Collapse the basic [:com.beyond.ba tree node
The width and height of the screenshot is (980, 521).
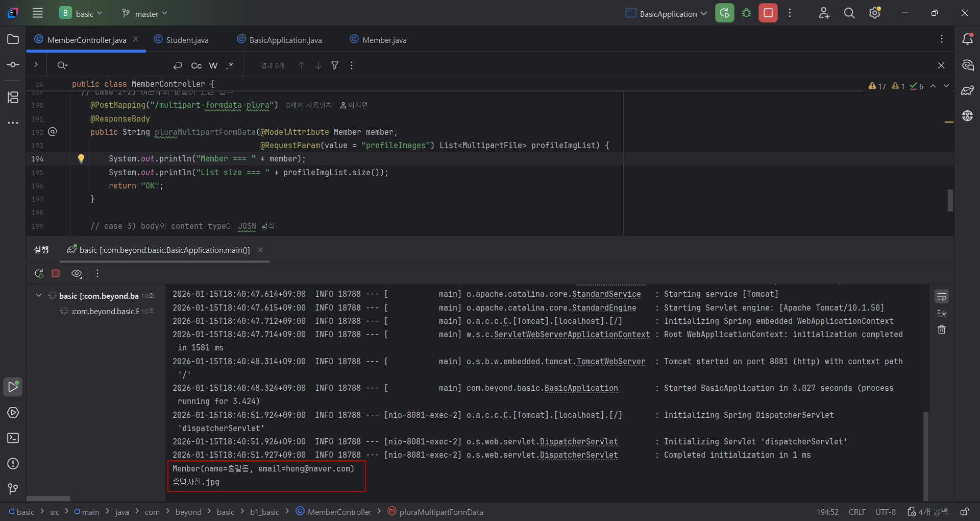39,295
